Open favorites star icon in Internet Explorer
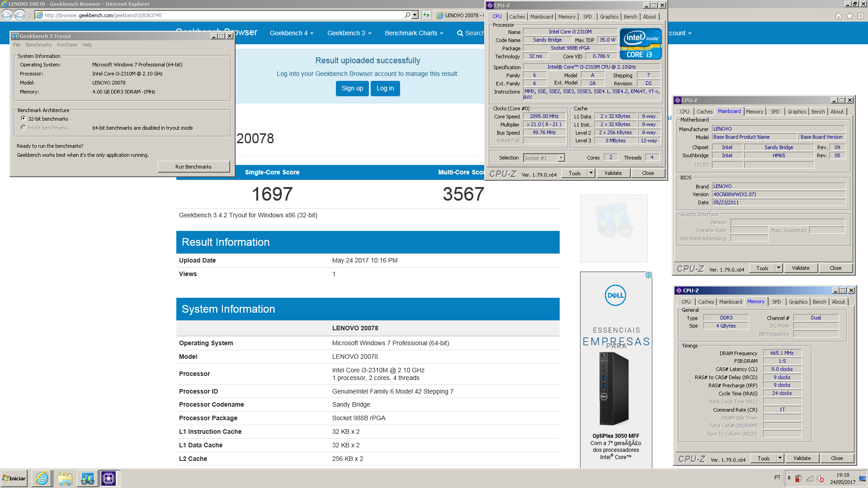 point(849,16)
